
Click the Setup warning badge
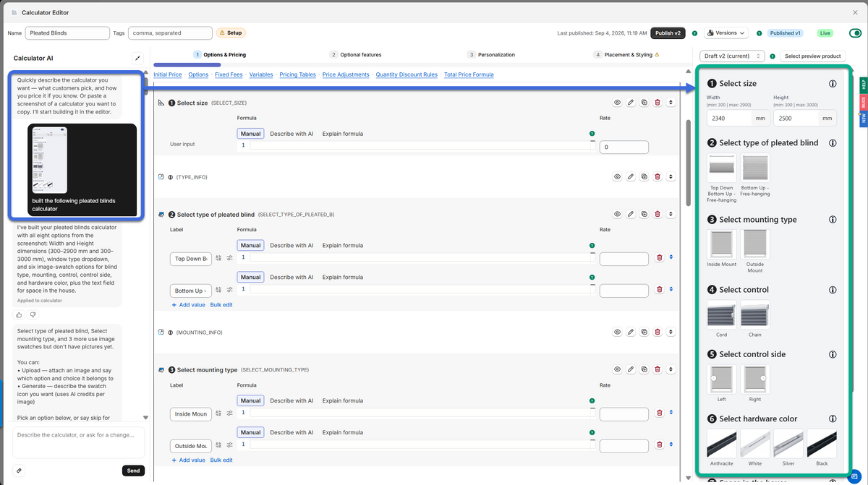click(x=231, y=33)
